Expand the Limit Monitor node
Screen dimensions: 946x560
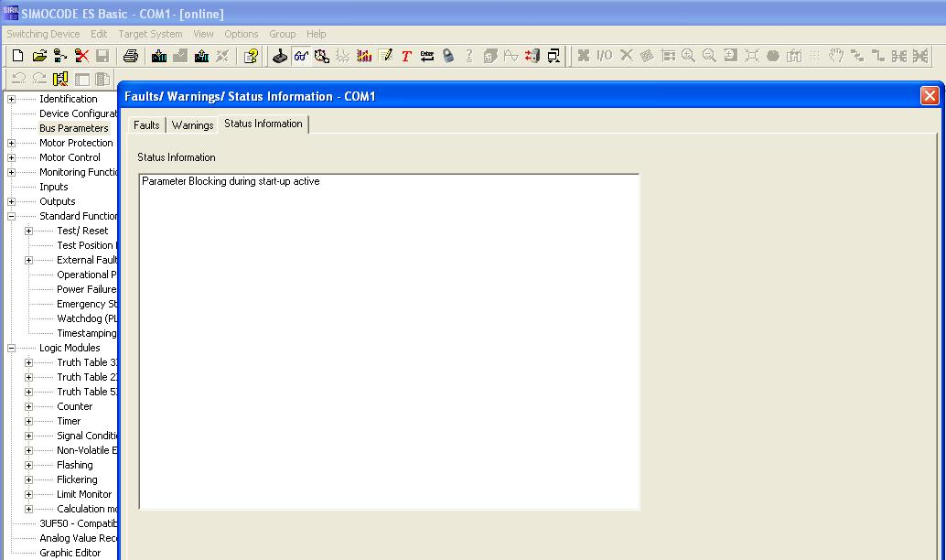click(x=28, y=494)
